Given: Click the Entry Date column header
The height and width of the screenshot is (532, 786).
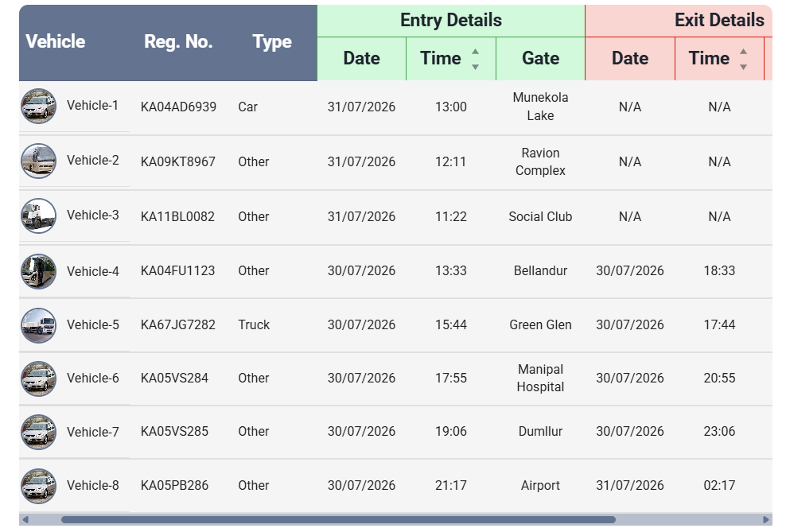Looking at the screenshot, I should point(361,59).
